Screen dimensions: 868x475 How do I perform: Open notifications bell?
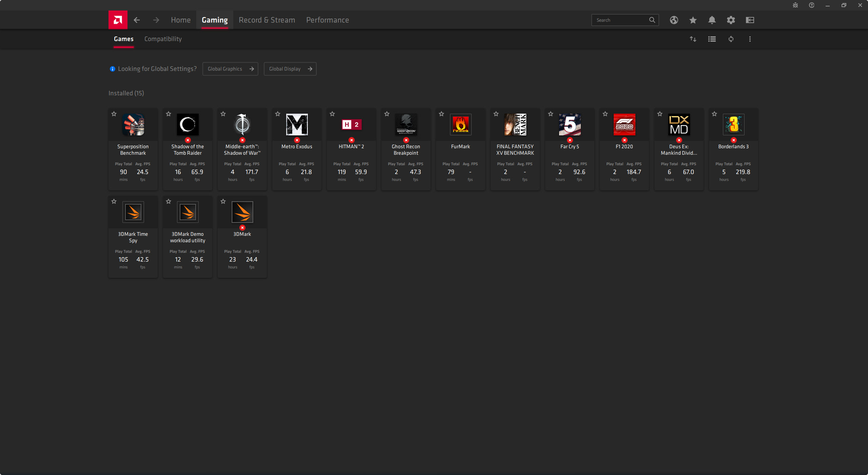pyautogui.click(x=712, y=20)
